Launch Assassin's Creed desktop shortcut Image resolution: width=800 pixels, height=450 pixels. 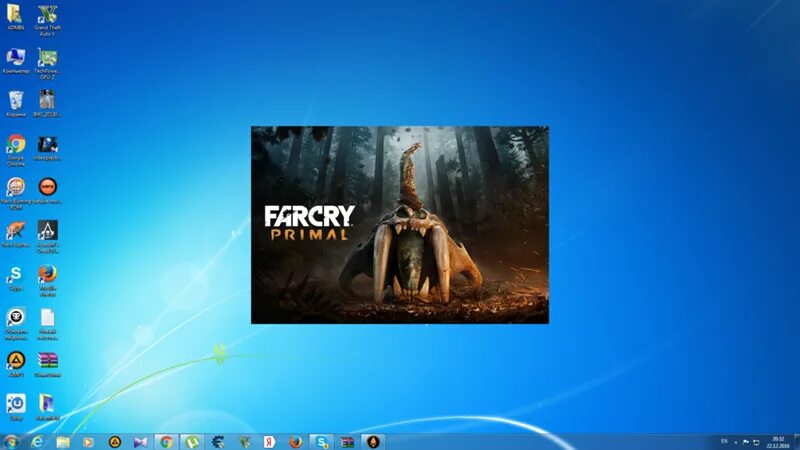click(x=47, y=237)
